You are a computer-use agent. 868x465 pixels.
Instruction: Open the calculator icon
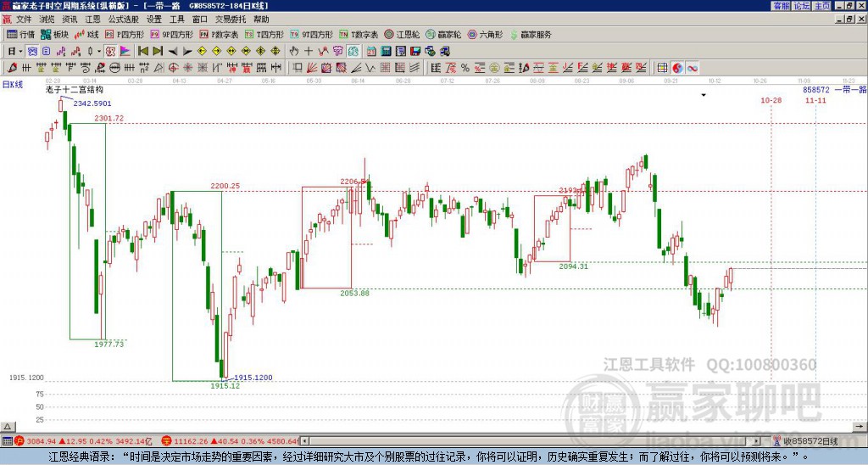[x=386, y=52]
